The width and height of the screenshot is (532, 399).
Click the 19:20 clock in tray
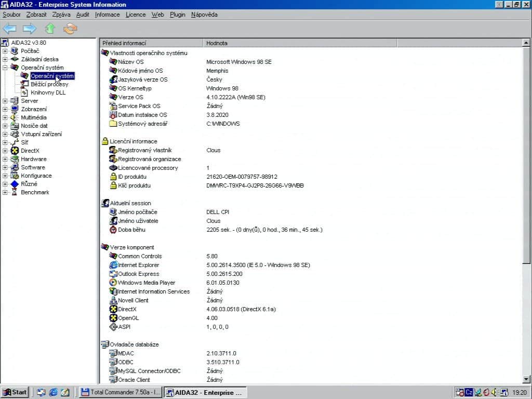coord(520,392)
